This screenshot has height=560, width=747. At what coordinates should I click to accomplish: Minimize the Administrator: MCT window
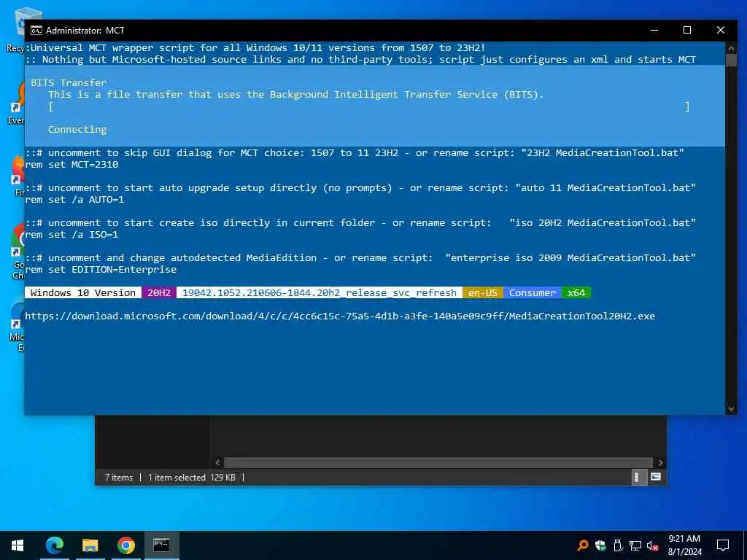pyautogui.click(x=654, y=31)
